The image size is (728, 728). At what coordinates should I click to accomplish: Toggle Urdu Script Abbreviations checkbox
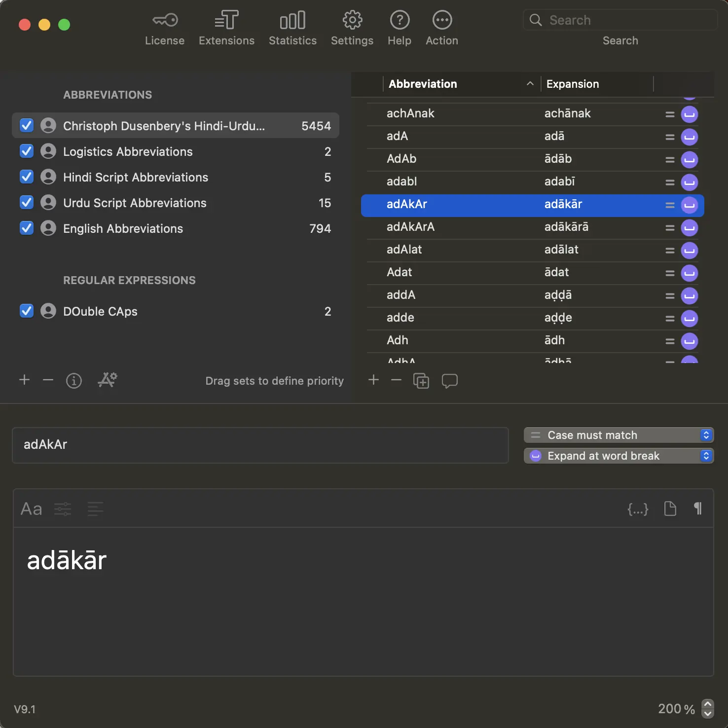click(x=27, y=203)
